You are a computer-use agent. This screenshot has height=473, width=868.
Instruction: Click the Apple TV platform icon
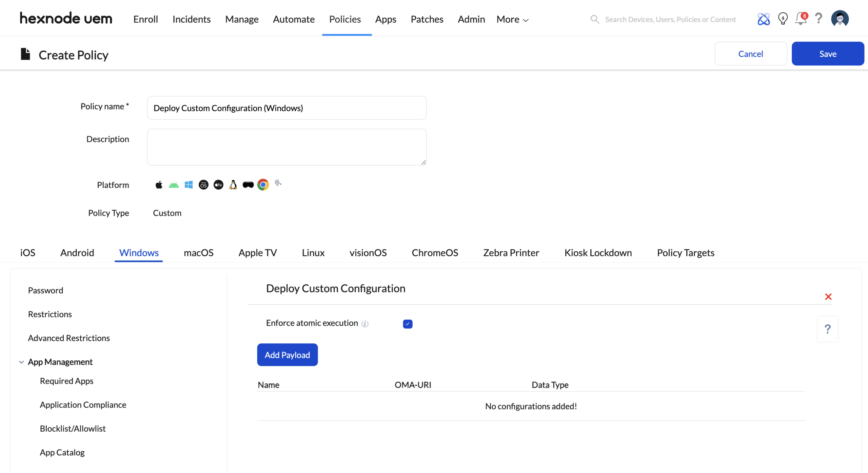218,185
